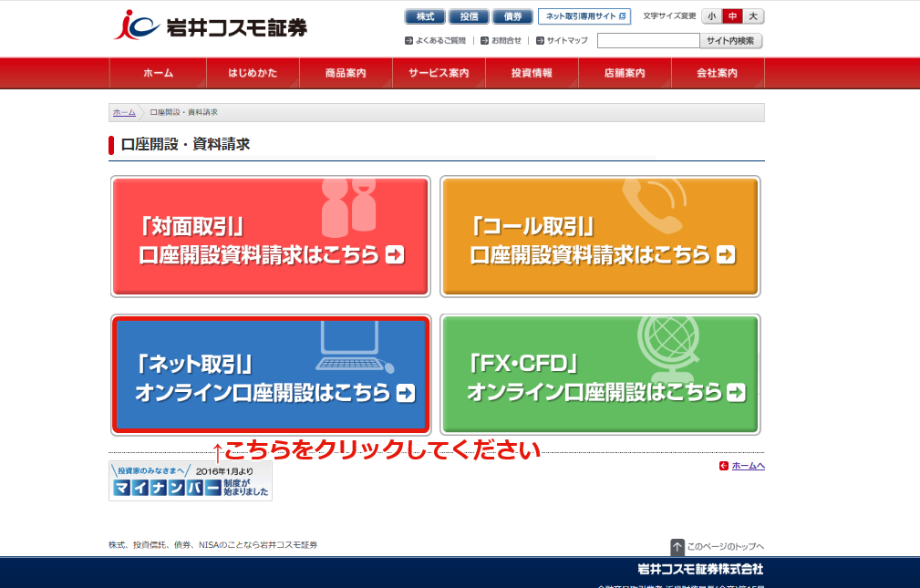The image size is (920, 588).
Task: Open the サイトマップ link
Action: pyautogui.click(x=562, y=40)
